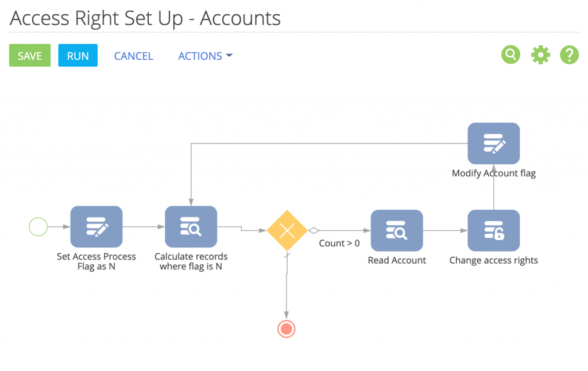Select the red end event circle
This screenshot has width=588, height=371.
[286, 329]
